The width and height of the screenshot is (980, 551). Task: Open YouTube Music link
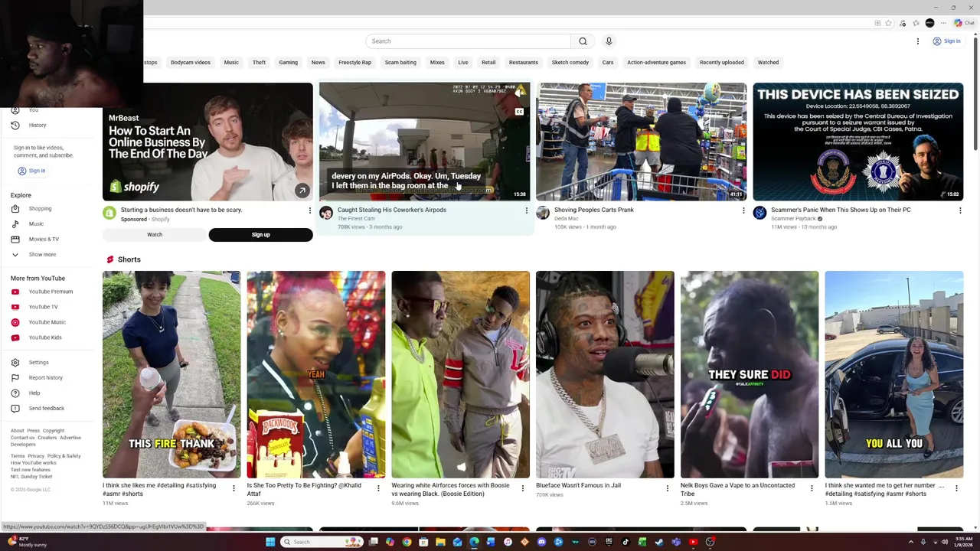coord(47,322)
